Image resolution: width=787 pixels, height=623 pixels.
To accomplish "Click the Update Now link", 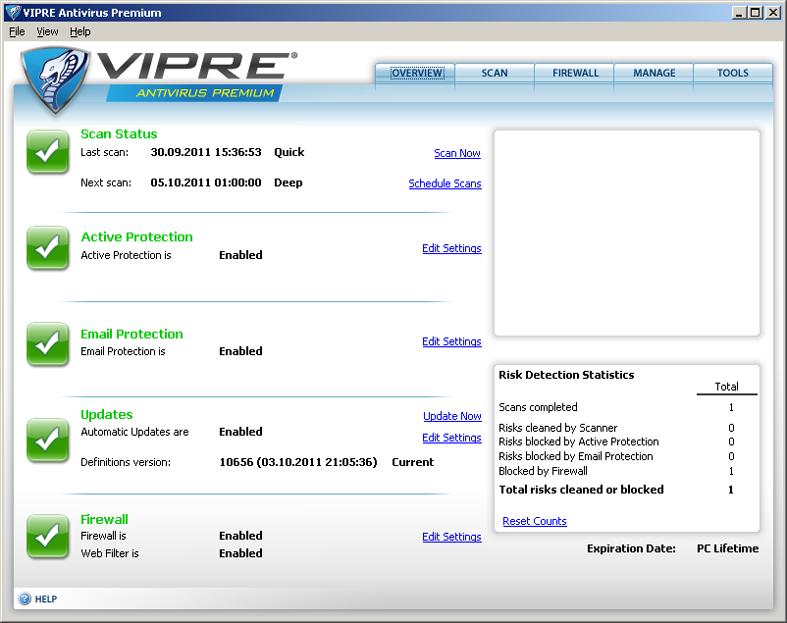I will point(452,416).
